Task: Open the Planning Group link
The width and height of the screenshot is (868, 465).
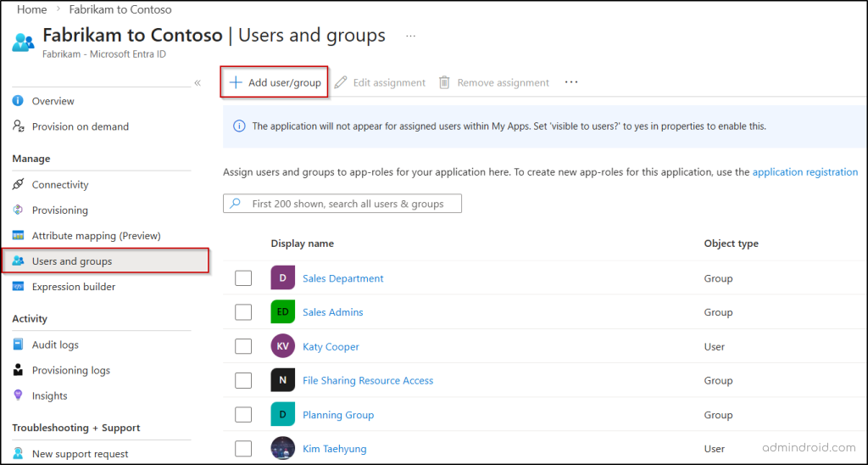Action: 337,415
